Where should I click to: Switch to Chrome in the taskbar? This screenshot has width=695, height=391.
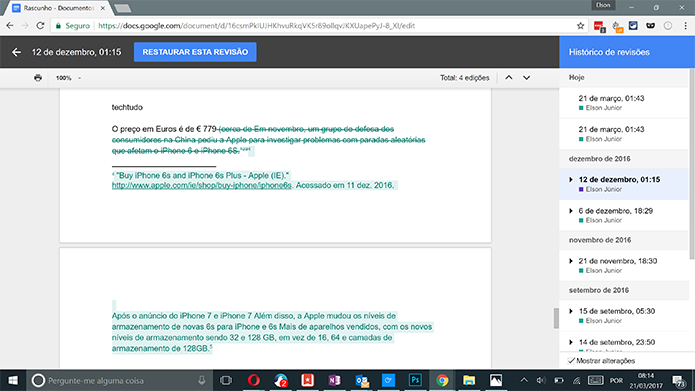pyautogui.click(x=442, y=380)
